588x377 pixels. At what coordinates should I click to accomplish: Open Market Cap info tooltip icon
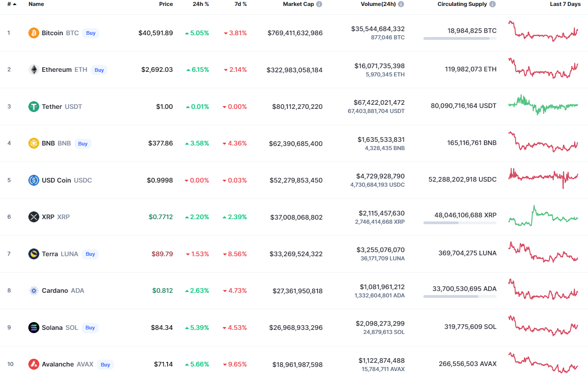(319, 4)
